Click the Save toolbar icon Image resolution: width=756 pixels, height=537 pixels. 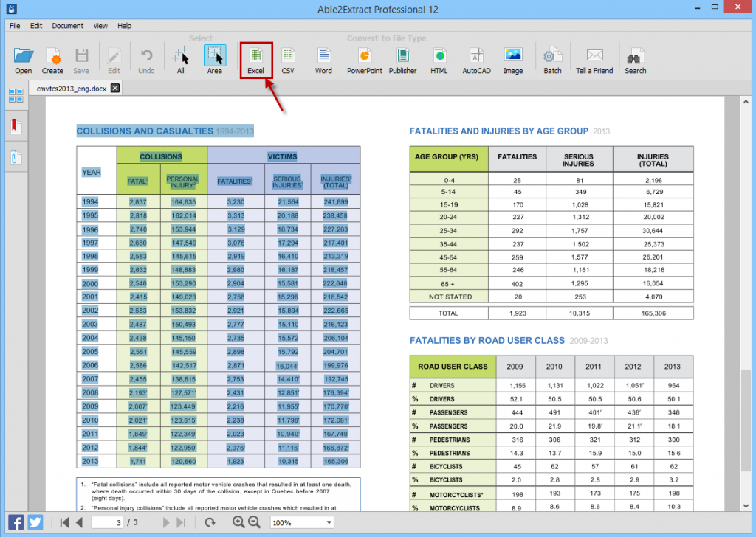pyautogui.click(x=81, y=60)
